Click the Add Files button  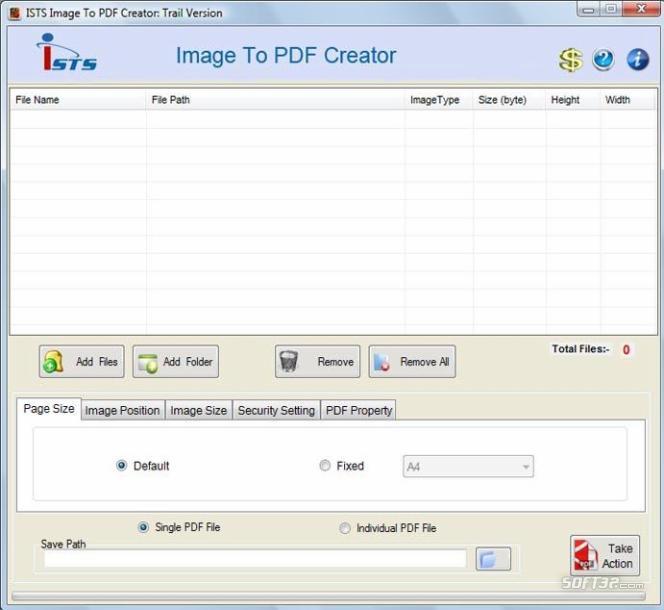(82, 361)
